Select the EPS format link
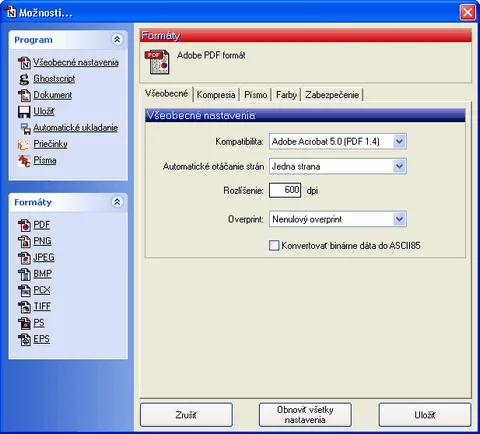 [x=41, y=339]
